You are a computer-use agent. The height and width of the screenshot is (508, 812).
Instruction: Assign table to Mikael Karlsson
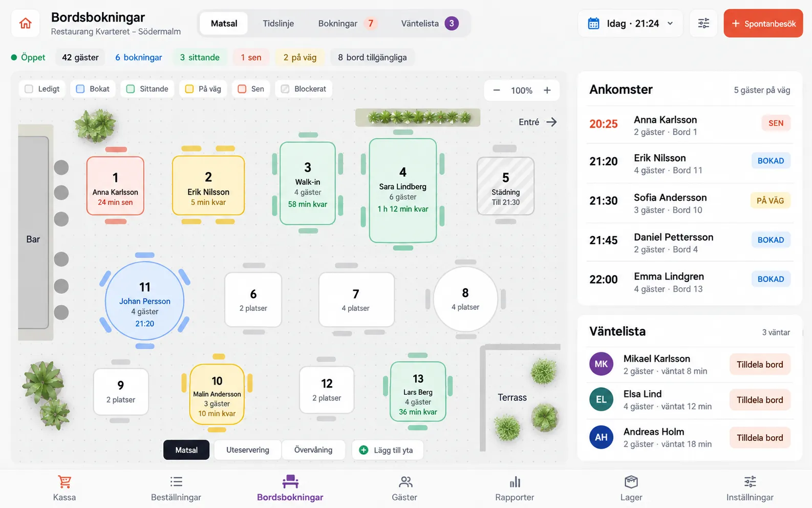pyautogui.click(x=760, y=365)
